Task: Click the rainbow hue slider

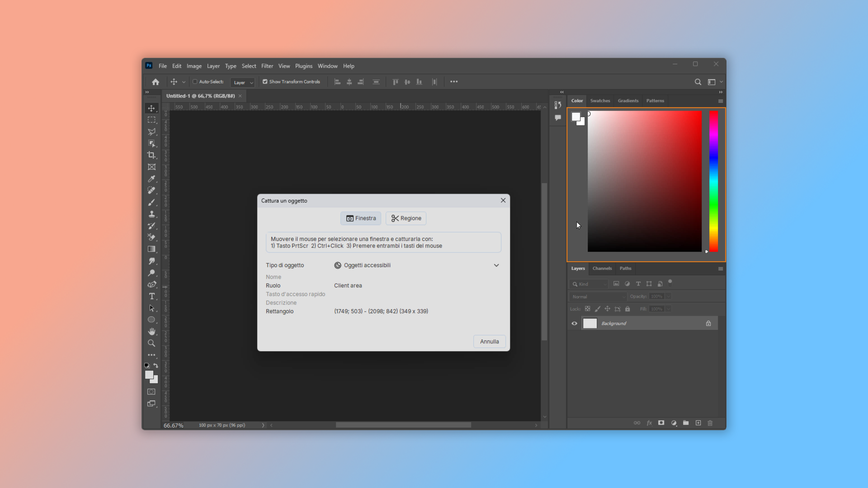Action: tap(713, 181)
